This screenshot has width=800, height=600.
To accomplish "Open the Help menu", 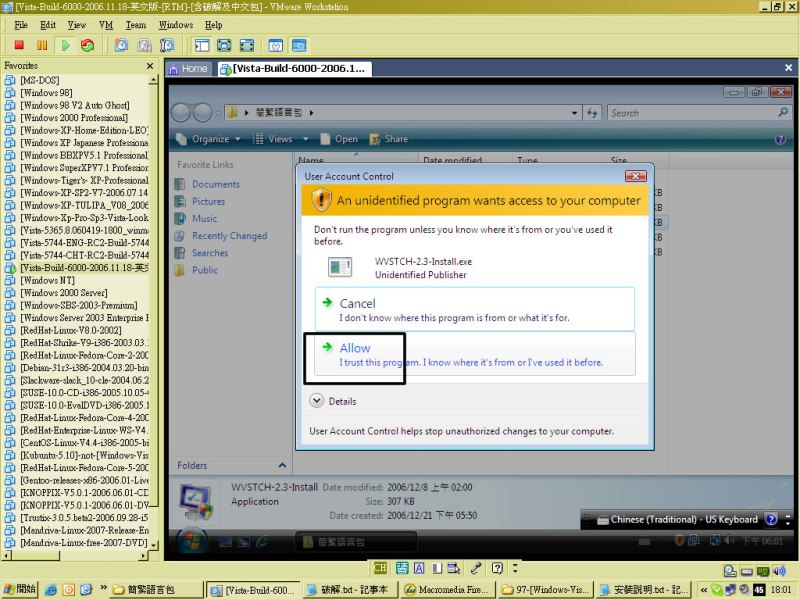I will [213, 25].
